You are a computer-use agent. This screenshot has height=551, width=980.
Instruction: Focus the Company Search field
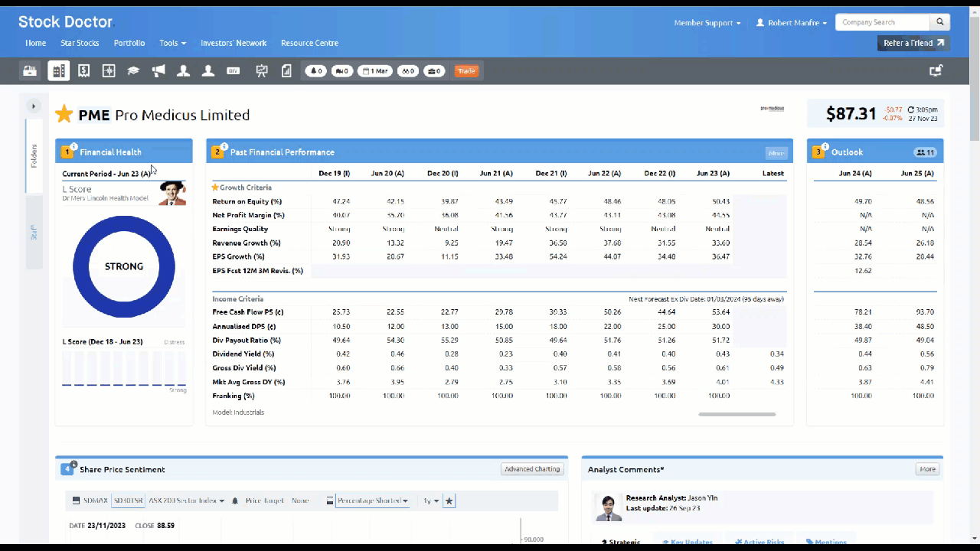882,22
